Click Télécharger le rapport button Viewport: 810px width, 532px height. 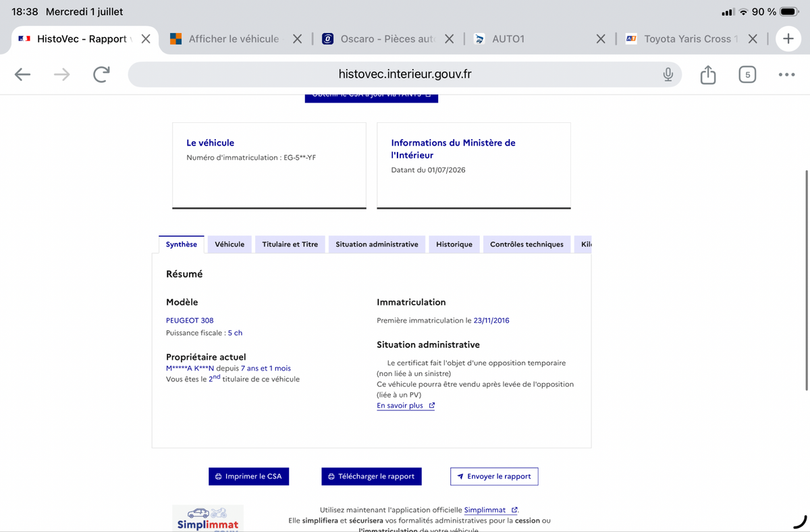pyautogui.click(x=372, y=476)
